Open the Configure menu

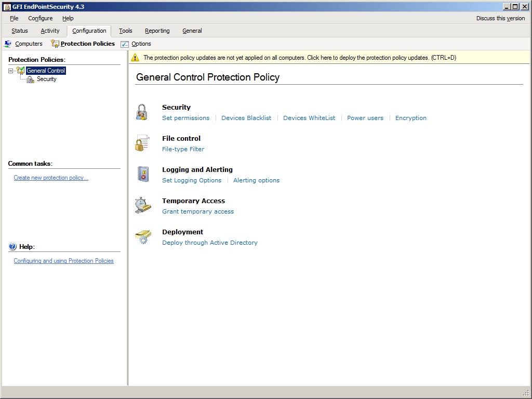pyautogui.click(x=41, y=18)
